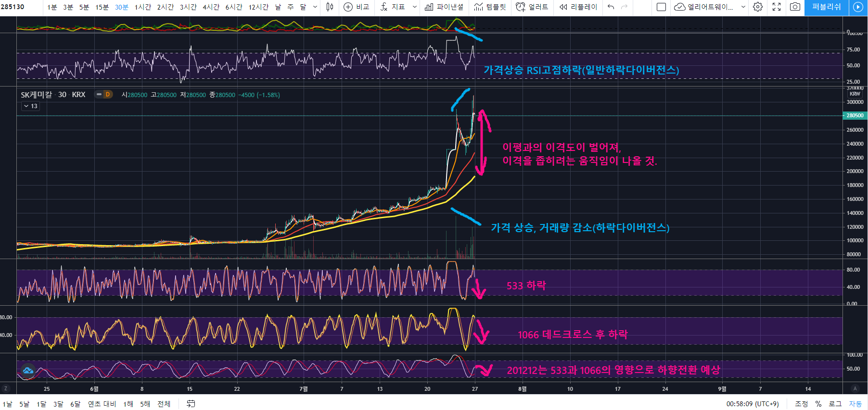The width and height of the screenshot is (868, 410).
Task: Set date range to 1달
Action: (41, 404)
